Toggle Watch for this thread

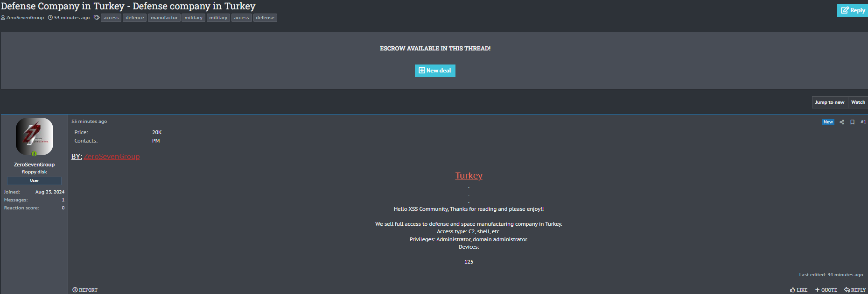[858, 102]
